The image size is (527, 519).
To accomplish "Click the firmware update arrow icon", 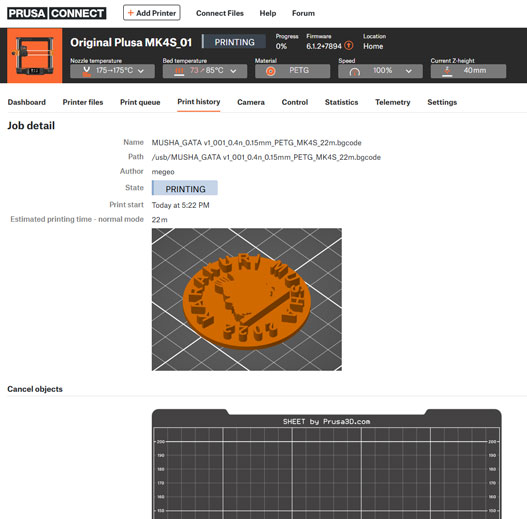I will (349, 45).
